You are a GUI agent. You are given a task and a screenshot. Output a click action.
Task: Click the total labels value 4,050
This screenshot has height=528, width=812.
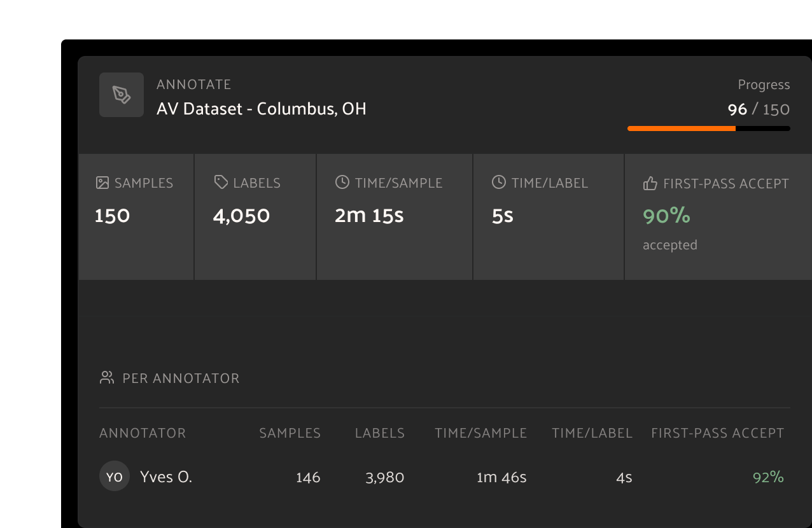241,216
